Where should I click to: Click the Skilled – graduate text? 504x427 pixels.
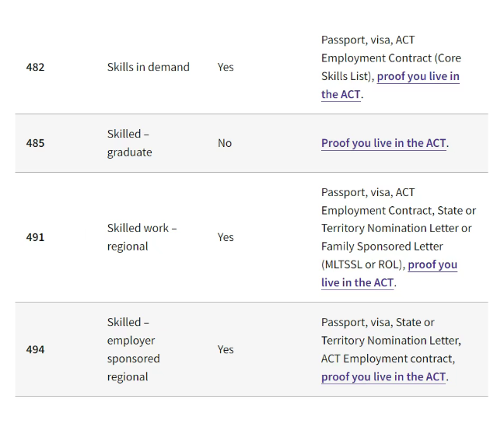[130, 143]
